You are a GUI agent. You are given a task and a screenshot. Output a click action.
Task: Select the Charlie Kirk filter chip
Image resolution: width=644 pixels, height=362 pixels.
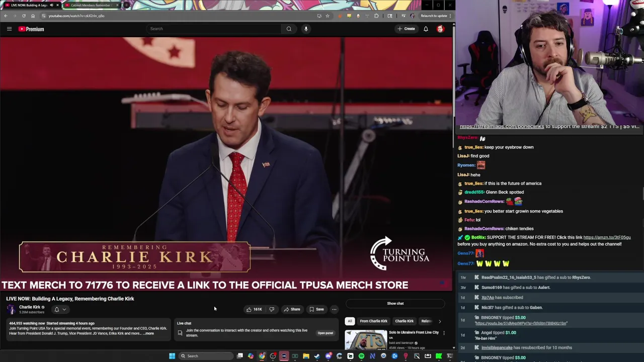coord(404,321)
